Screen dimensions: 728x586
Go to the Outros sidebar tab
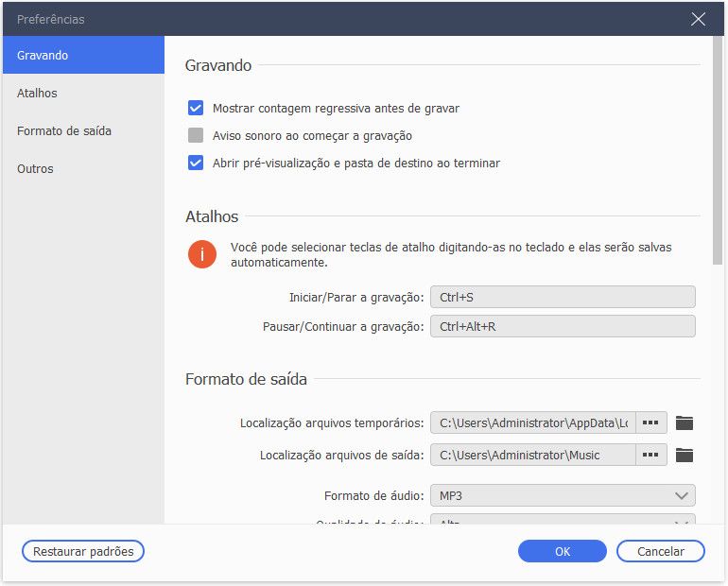(83, 168)
